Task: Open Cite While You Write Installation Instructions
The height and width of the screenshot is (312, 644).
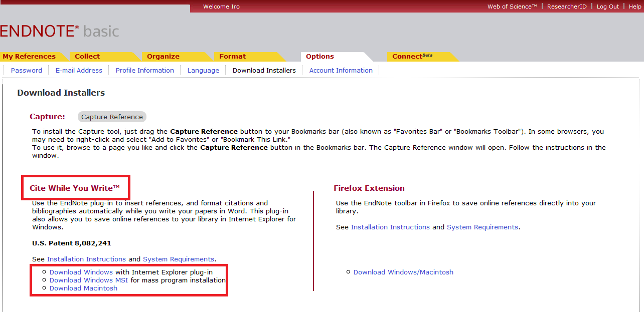Action: [86, 259]
